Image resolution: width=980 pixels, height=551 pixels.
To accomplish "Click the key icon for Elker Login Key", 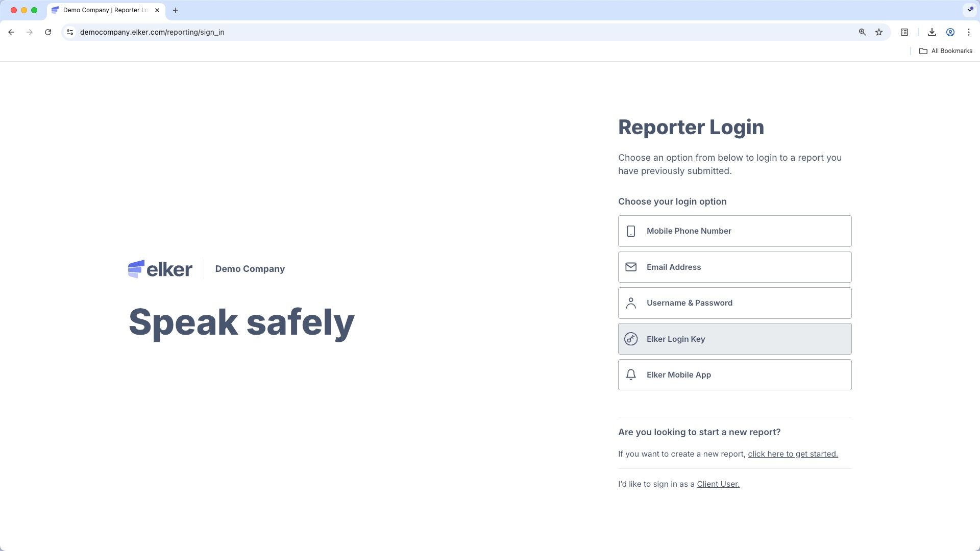I will pos(631,339).
